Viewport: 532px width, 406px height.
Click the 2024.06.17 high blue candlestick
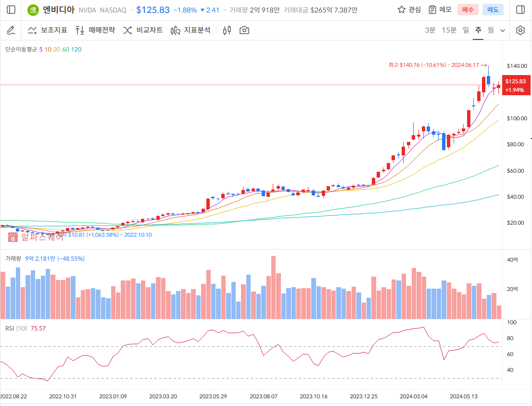click(489, 79)
